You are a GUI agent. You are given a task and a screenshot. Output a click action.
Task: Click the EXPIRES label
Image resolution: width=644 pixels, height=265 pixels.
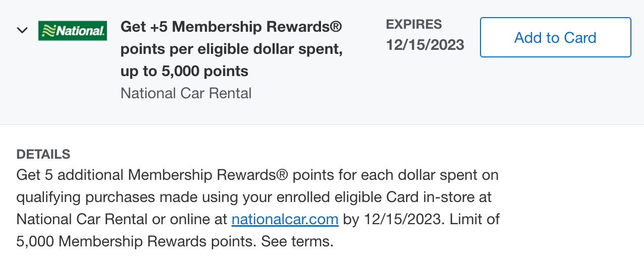pyautogui.click(x=414, y=24)
